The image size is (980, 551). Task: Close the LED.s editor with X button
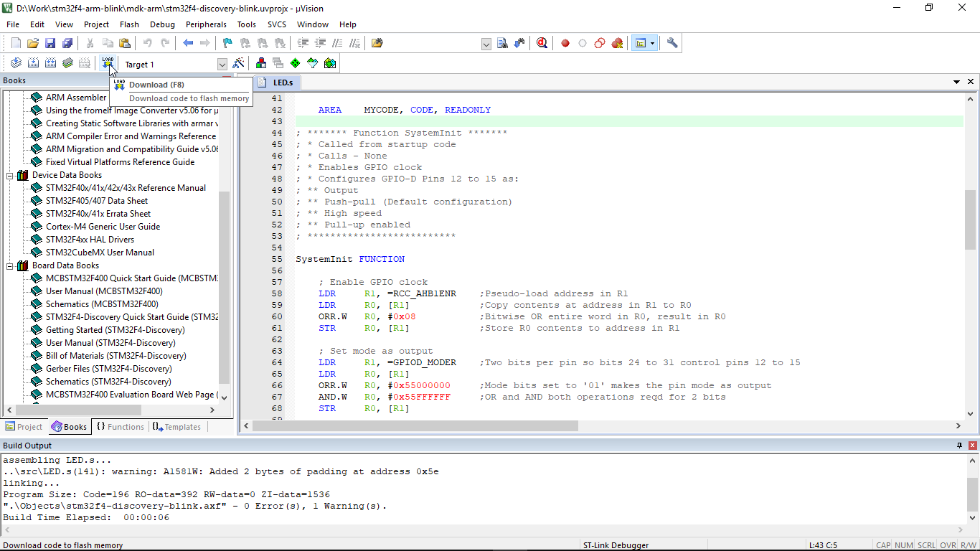(x=971, y=83)
